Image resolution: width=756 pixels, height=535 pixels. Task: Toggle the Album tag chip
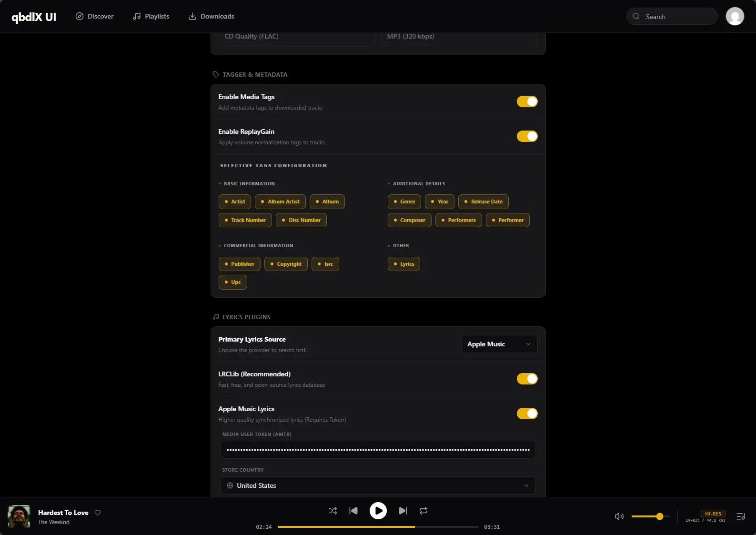click(327, 202)
